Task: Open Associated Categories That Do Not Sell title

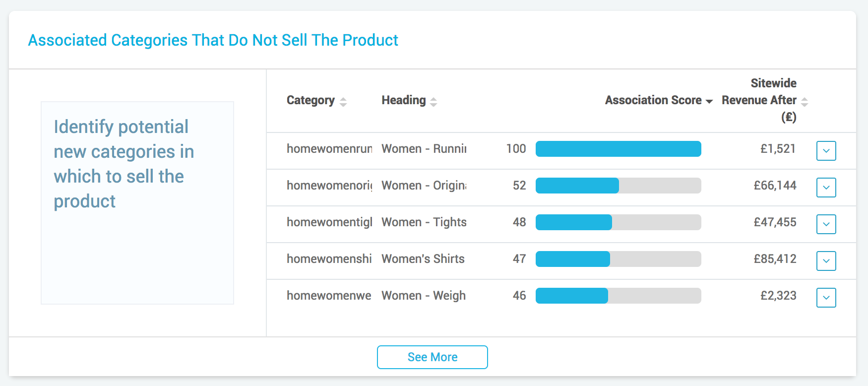Action: point(213,40)
